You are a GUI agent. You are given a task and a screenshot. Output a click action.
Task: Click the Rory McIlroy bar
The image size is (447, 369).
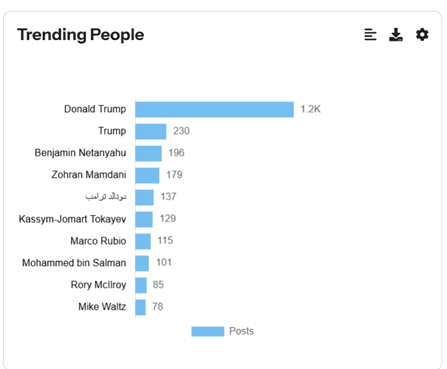(x=141, y=285)
